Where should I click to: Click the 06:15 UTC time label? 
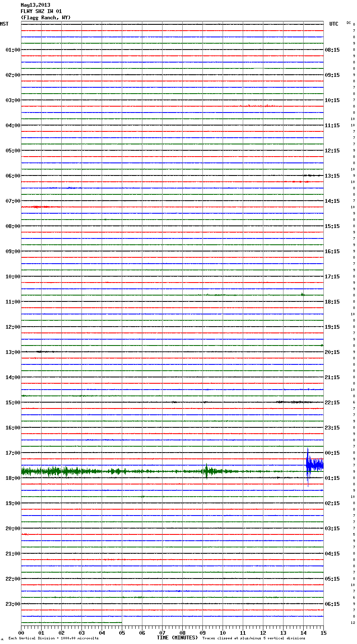[x=332, y=604]
